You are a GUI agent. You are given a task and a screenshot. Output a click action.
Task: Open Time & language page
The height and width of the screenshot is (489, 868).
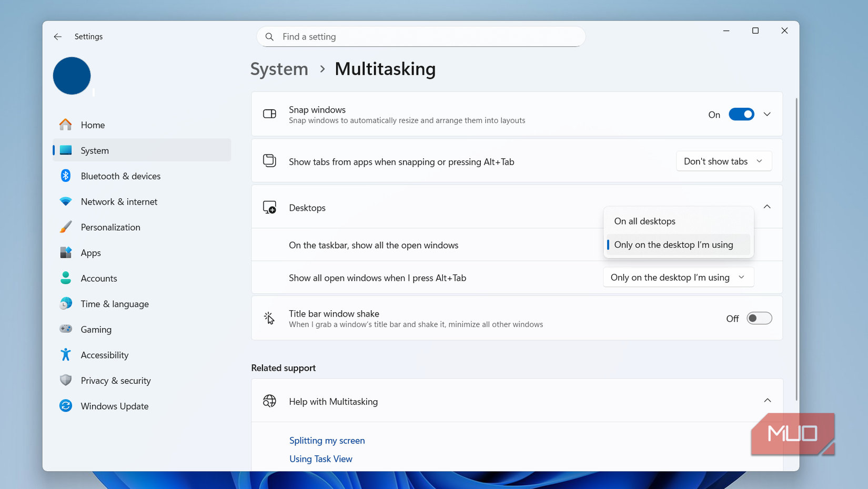tap(142, 303)
